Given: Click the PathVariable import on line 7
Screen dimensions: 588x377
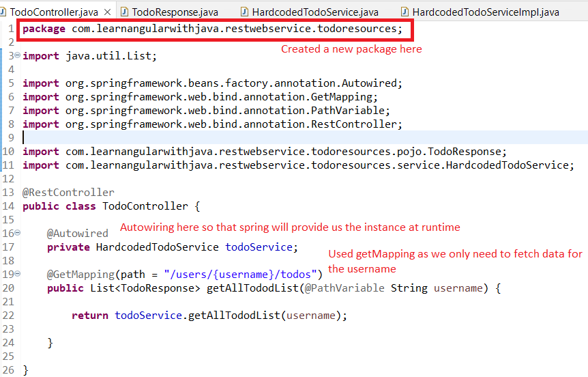Looking at the screenshot, I should pyautogui.click(x=206, y=111).
